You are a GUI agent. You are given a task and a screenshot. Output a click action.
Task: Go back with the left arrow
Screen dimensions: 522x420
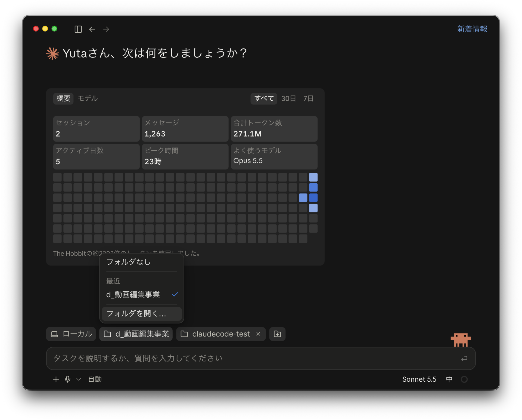click(x=92, y=29)
